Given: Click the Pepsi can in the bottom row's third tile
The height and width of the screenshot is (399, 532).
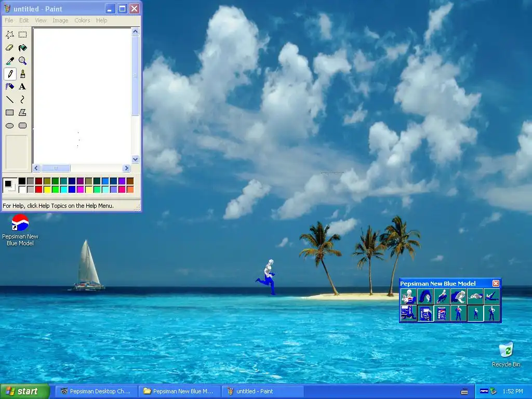Looking at the screenshot, I should click(442, 313).
